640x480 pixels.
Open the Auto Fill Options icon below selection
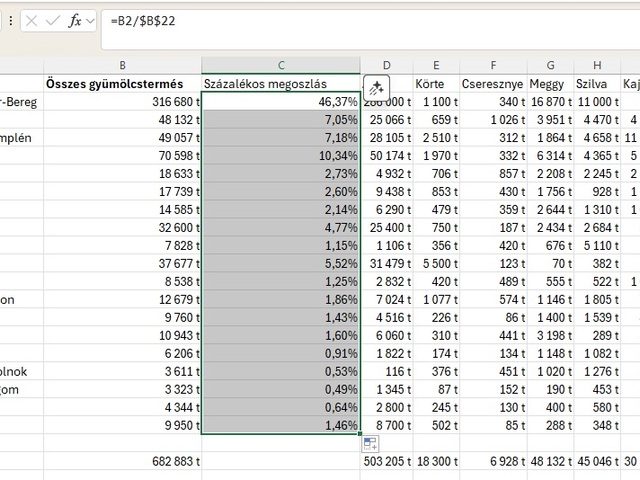tap(369, 444)
